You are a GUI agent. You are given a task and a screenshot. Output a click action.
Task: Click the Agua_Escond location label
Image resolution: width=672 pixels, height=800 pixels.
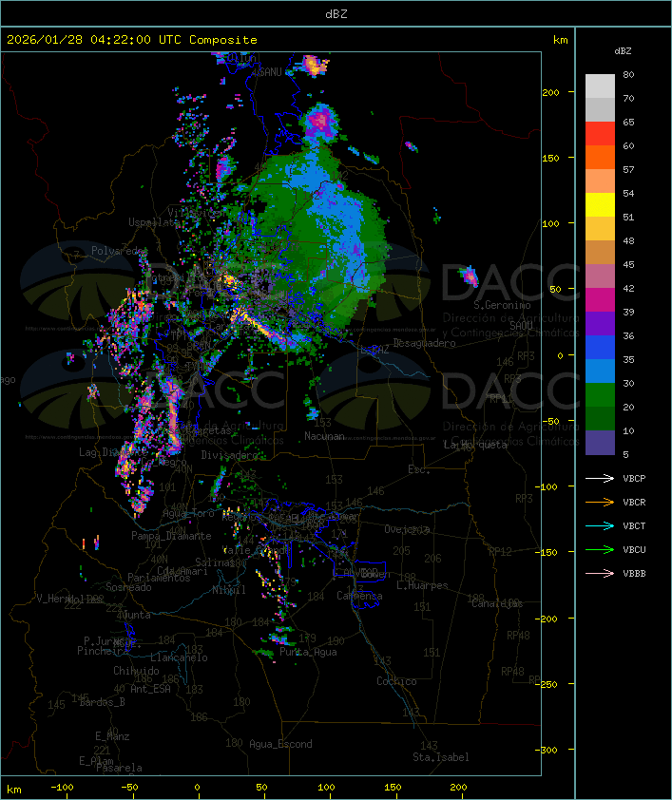tap(279, 744)
